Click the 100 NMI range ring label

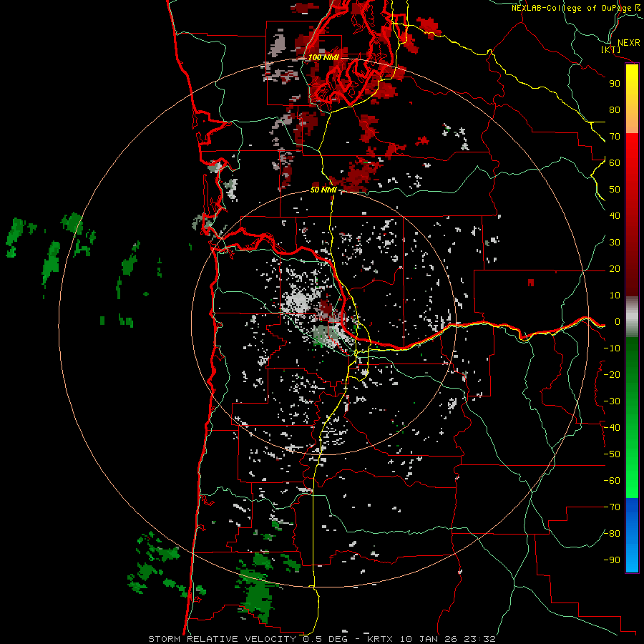[x=323, y=57]
